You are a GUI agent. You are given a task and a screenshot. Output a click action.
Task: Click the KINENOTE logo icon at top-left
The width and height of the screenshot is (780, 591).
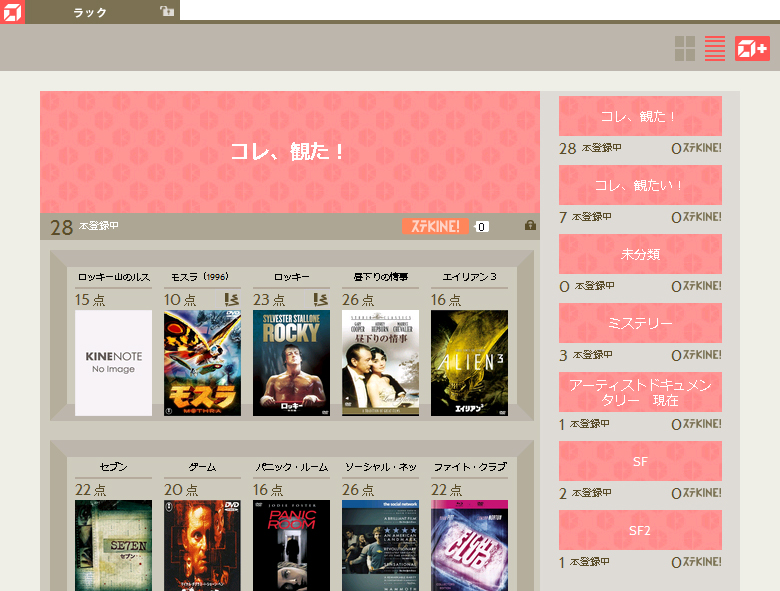click(12, 11)
